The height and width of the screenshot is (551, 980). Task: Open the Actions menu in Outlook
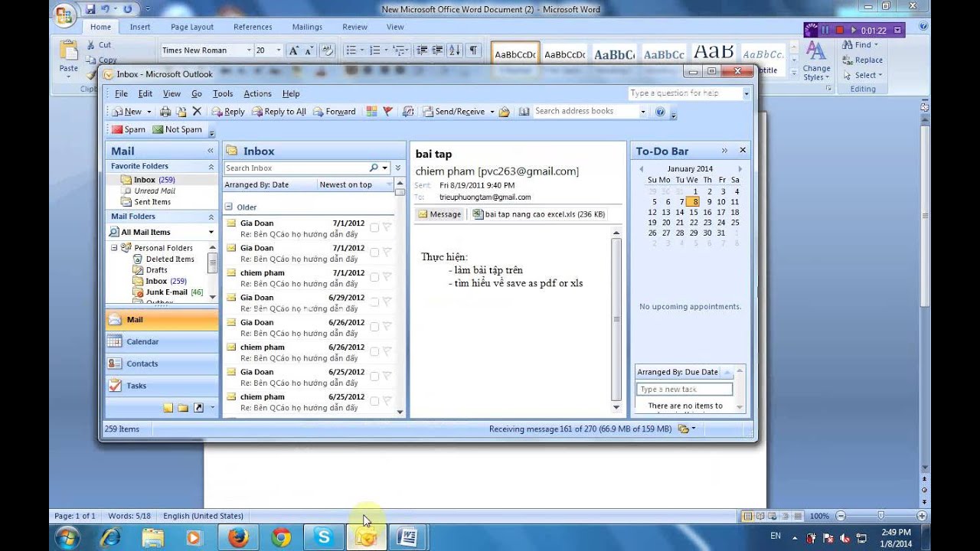pyautogui.click(x=257, y=93)
